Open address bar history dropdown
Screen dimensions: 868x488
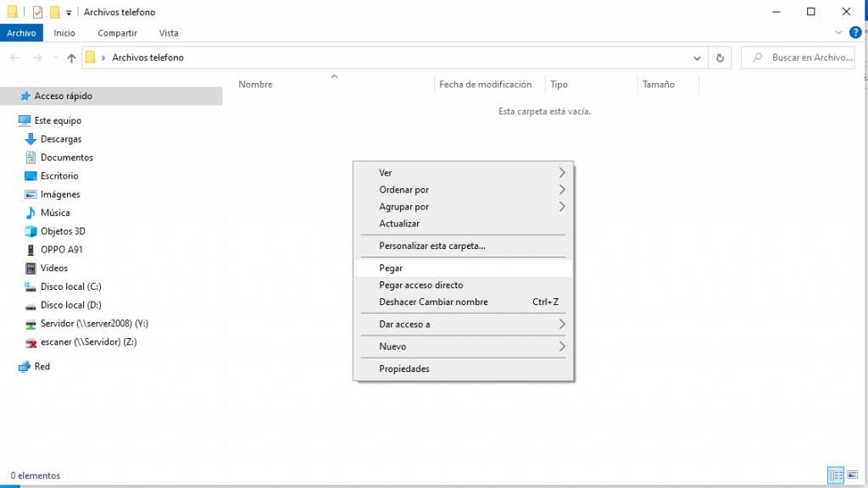697,58
